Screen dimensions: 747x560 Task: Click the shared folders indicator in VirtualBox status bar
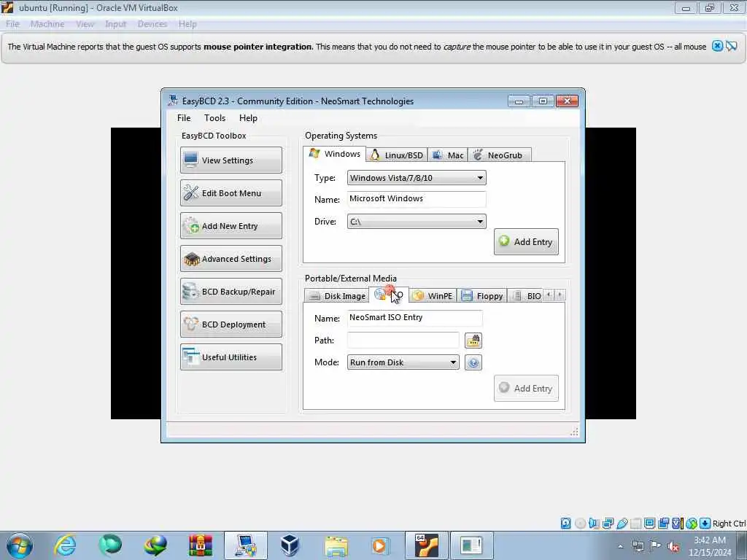click(635, 524)
